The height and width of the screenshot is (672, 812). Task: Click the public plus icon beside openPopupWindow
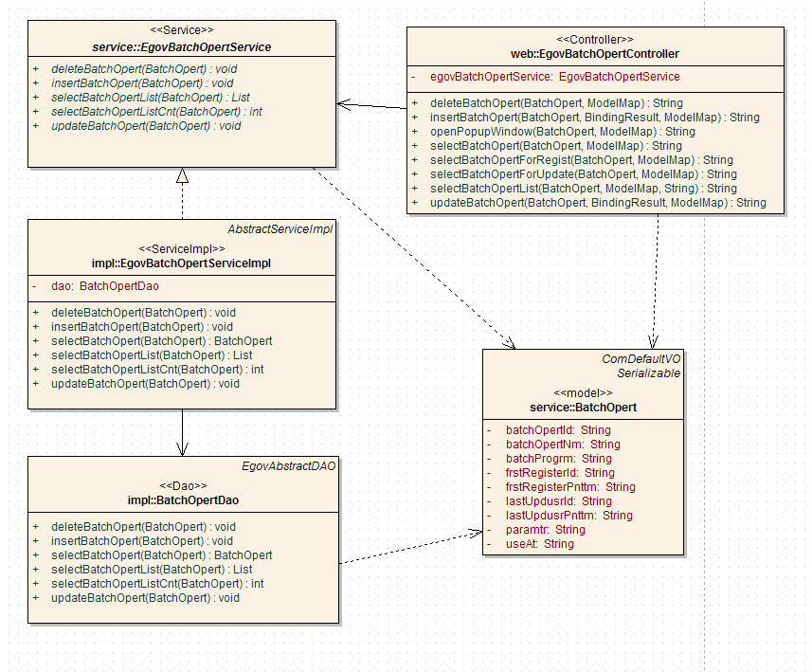tap(416, 132)
